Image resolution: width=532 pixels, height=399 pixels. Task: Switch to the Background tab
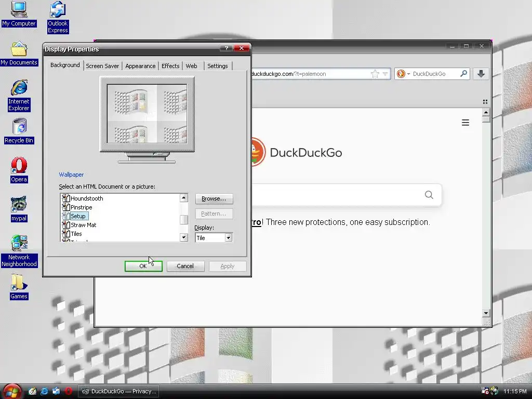point(65,65)
